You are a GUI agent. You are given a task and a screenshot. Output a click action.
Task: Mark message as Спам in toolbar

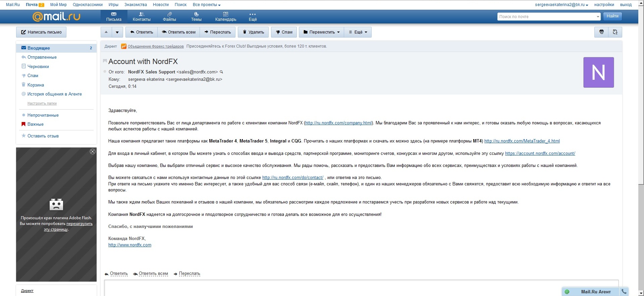(284, 32)
